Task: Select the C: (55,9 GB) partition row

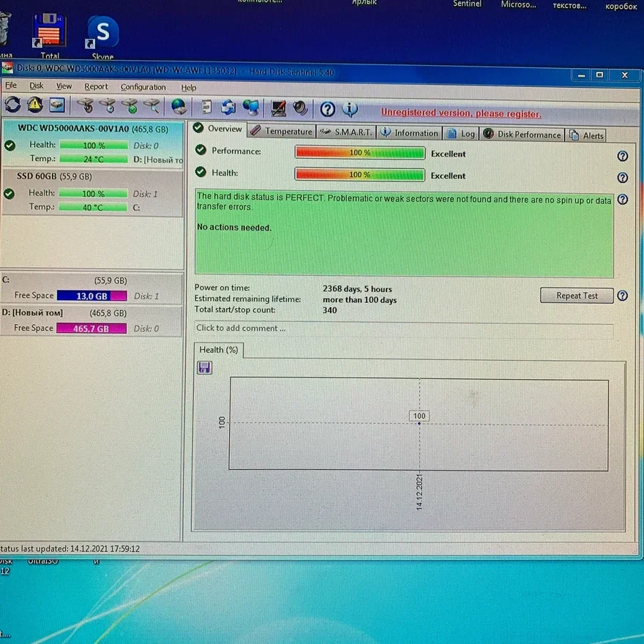Action: click(91, 288)
